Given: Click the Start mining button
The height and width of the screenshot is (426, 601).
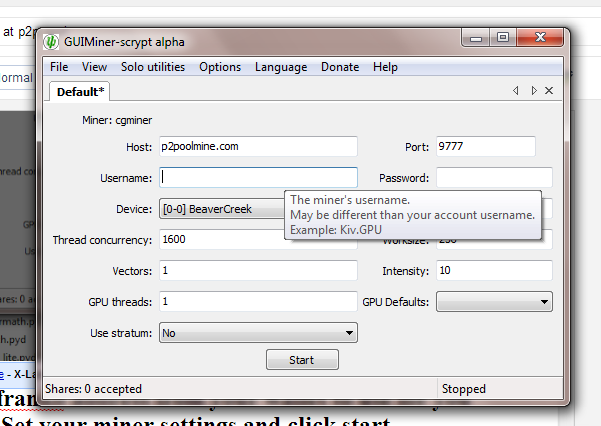Looking at the screenshot, I should [302, 360].
